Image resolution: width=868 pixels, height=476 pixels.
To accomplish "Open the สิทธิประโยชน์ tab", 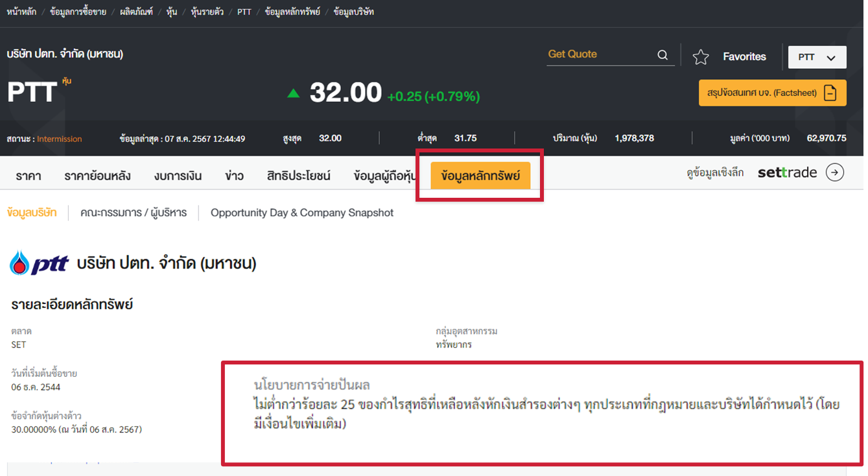I will tap(299, 176).
